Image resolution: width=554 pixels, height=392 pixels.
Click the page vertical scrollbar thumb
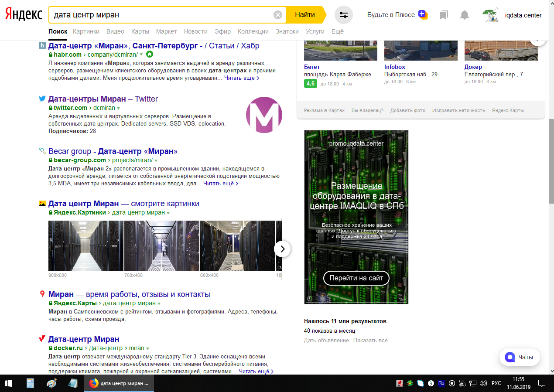tap(551, 161)
